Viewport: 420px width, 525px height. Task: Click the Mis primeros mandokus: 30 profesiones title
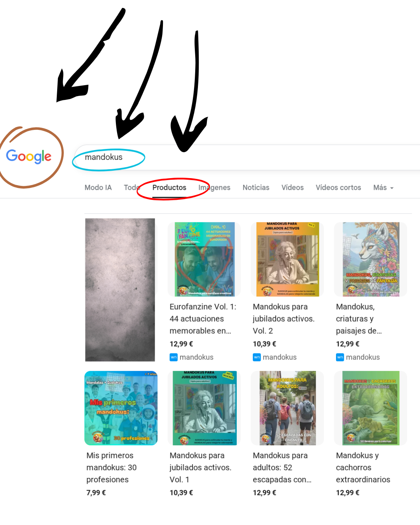[x=112, y=467]
